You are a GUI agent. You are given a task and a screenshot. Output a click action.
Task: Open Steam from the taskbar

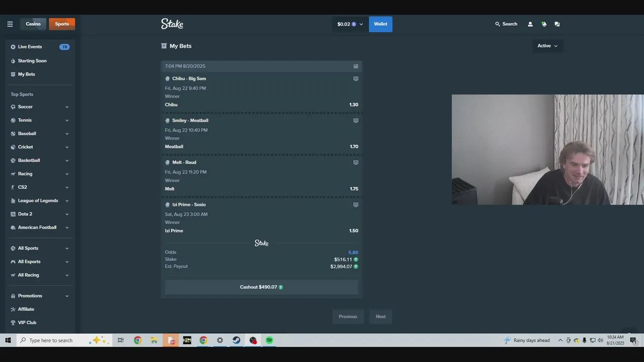[236, 340]
